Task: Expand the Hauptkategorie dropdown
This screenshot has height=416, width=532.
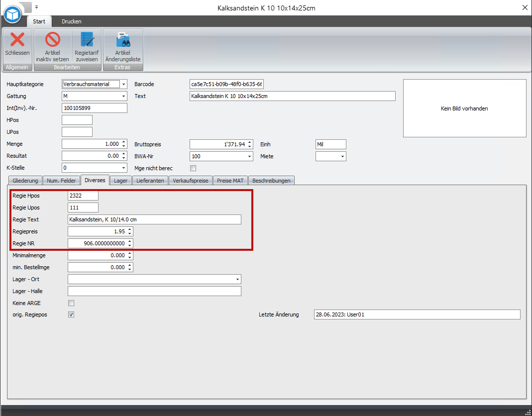Action: point(124,85)
